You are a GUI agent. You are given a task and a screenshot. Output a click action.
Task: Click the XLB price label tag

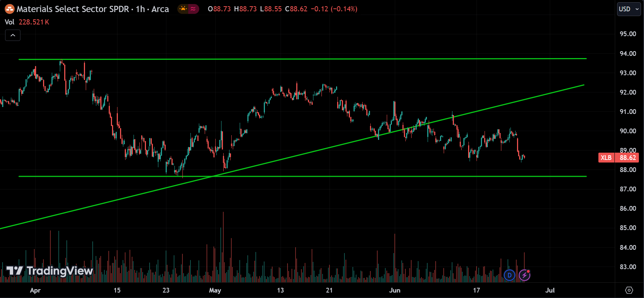(606, 158)
